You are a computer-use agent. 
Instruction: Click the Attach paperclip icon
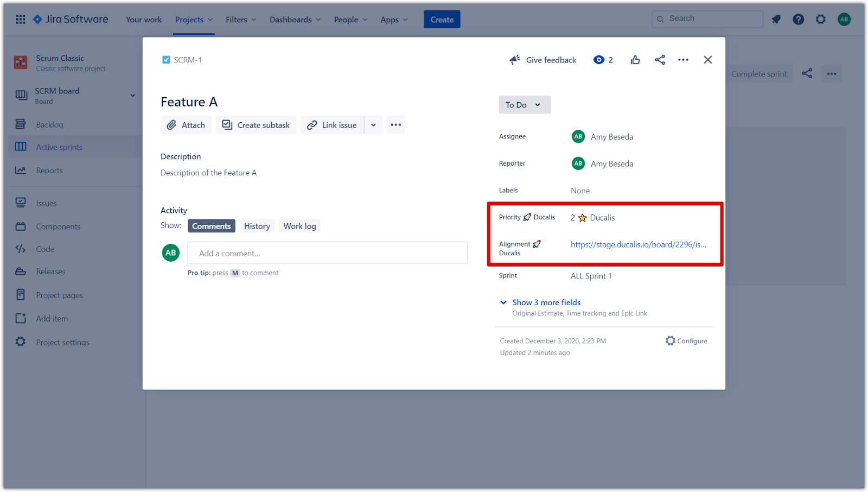click(172, 124)
